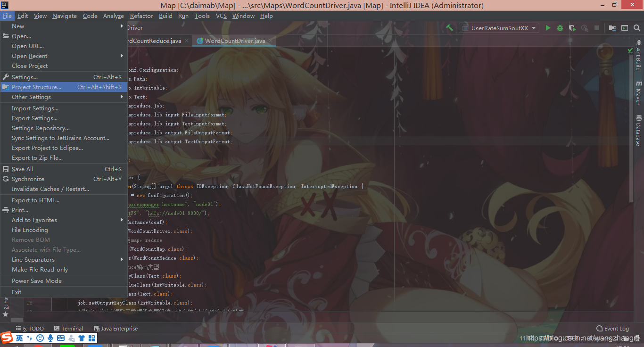This screenshot has height=347, width=644.
Task: Expand Add to Favorites submenu
Action: tap(64, 220)
